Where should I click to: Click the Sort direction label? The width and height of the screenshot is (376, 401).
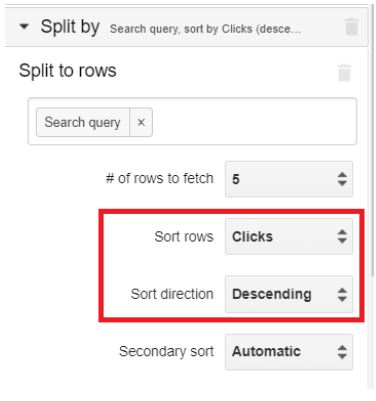pyautogui.click(x=172, y=294)
